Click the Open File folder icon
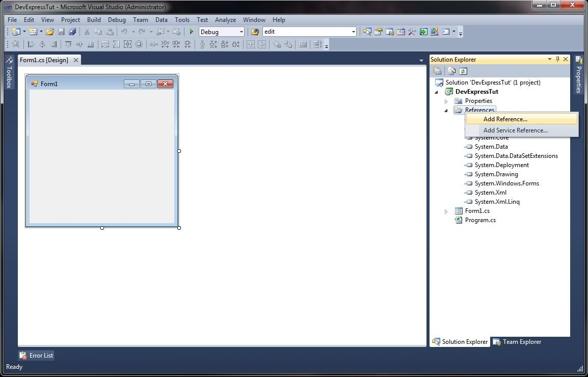Screen dimensions: 588x377 [49, 32]
